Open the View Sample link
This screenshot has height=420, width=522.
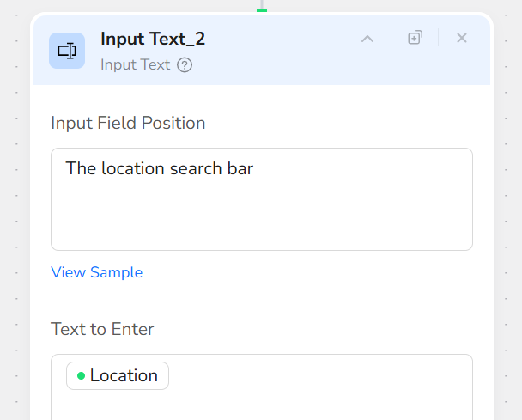click(96, 272)
